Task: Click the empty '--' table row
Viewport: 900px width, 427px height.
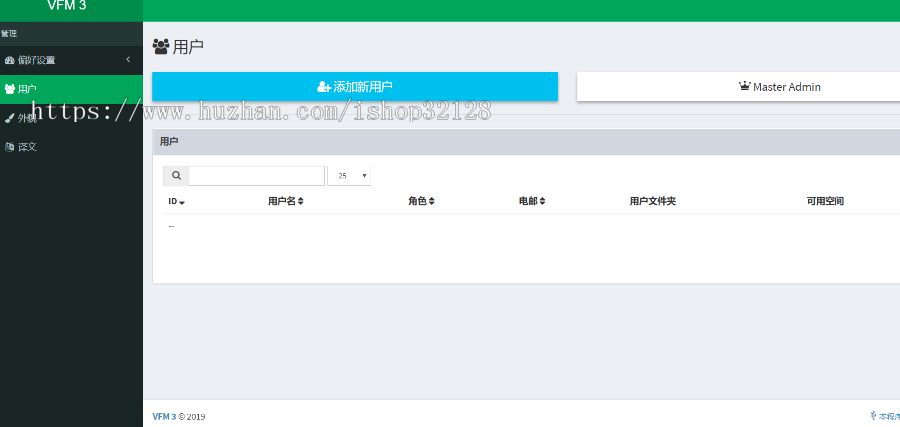Action: click(x=532, y=226)
